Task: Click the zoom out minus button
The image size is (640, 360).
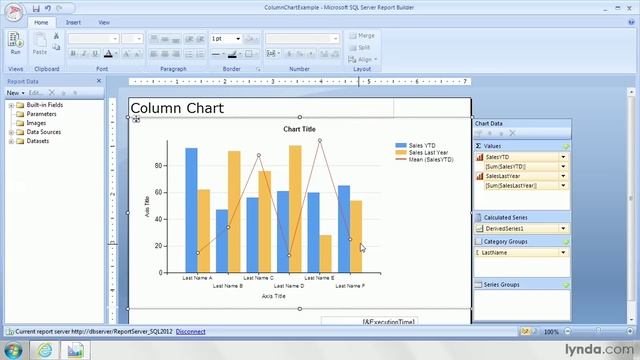Action: coord(568,331)
